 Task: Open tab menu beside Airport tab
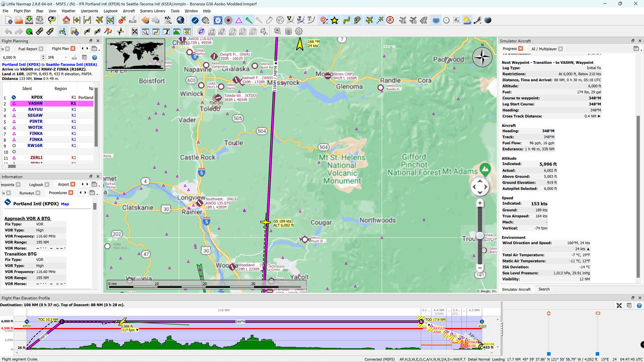[95, 185]
